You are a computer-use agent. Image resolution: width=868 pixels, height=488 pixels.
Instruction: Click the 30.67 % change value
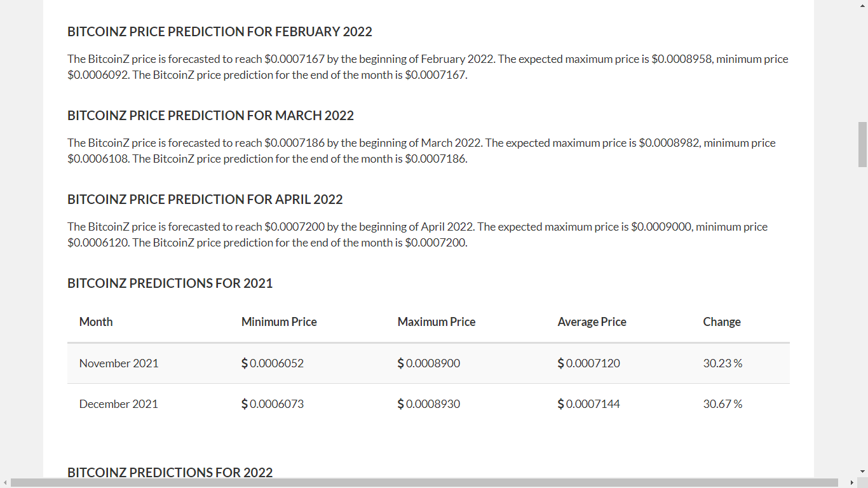point(722,404)
